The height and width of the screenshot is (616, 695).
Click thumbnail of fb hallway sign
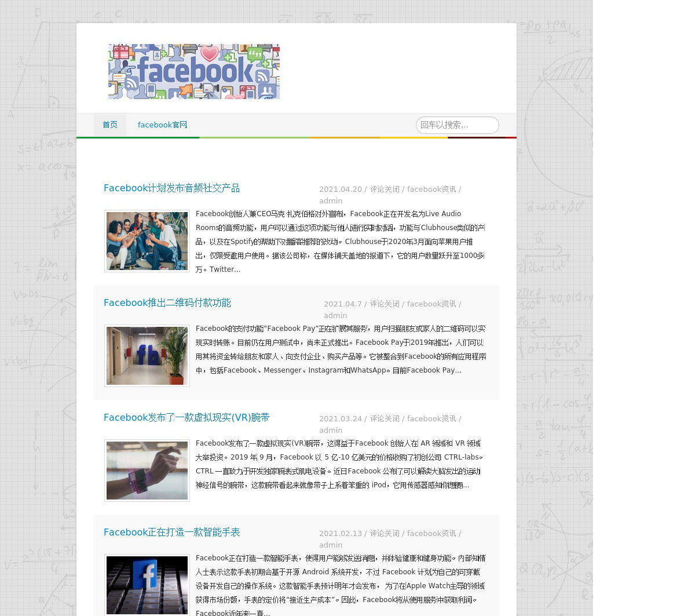147,356
